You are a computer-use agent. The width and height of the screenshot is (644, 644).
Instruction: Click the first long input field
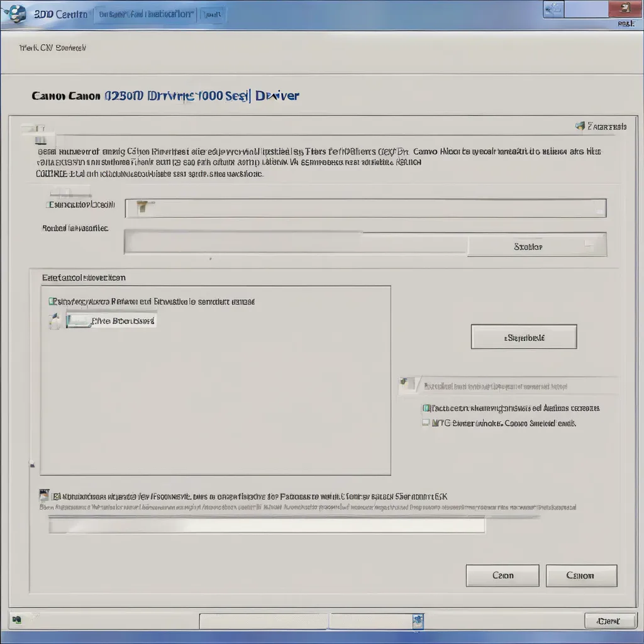tap(365, 208)
